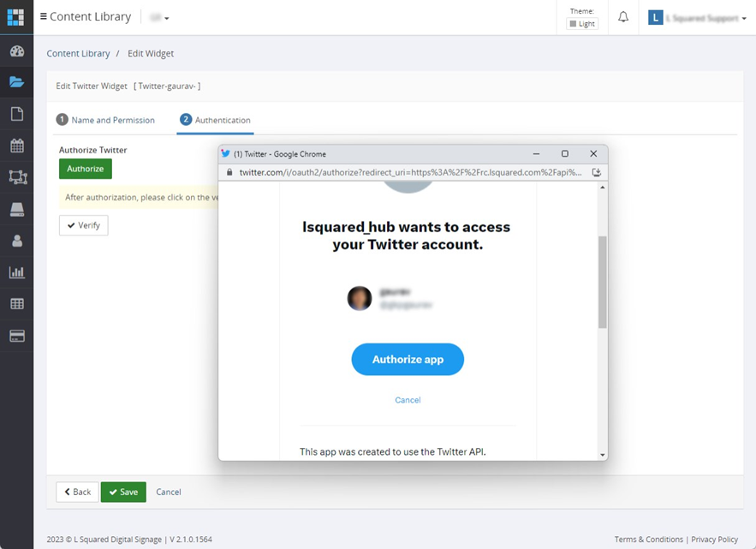Open the notifications bell
This screenshot has height=549, width=756.
[x=623, y=17]
